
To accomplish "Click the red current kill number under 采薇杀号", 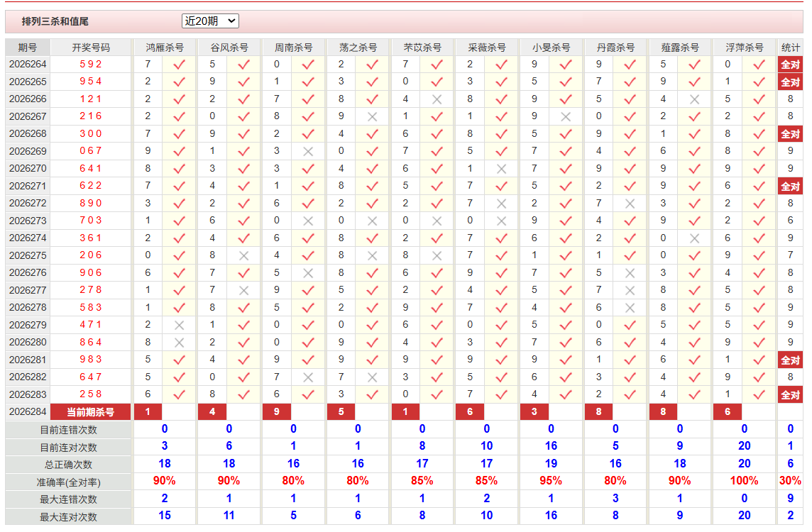I will pos(470,412).
